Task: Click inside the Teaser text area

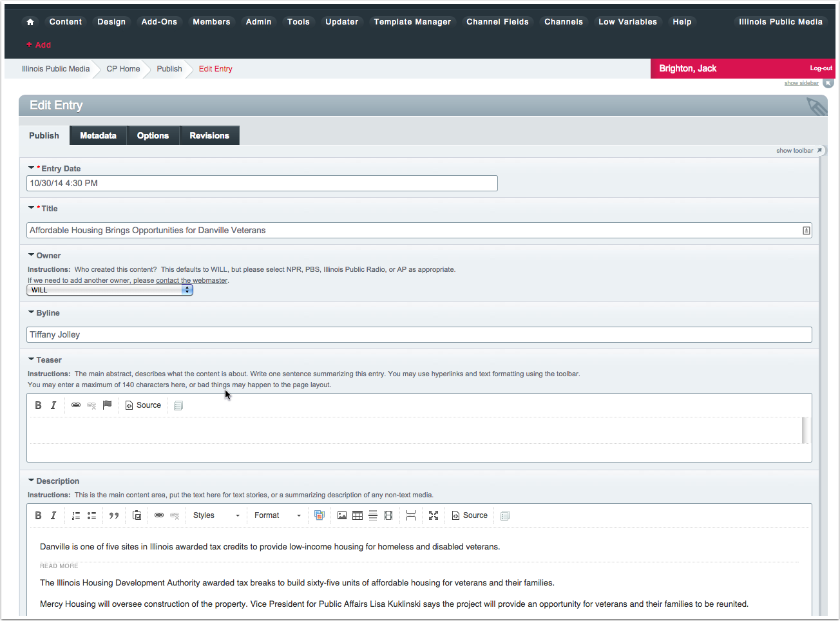Action: pyautogui.click(x=415, y=430)
